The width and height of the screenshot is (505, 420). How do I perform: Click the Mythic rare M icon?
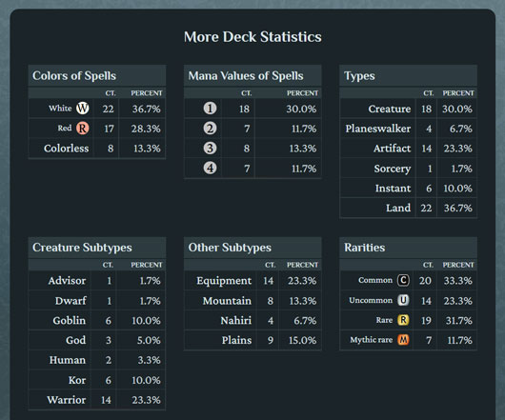click(403, 340)
